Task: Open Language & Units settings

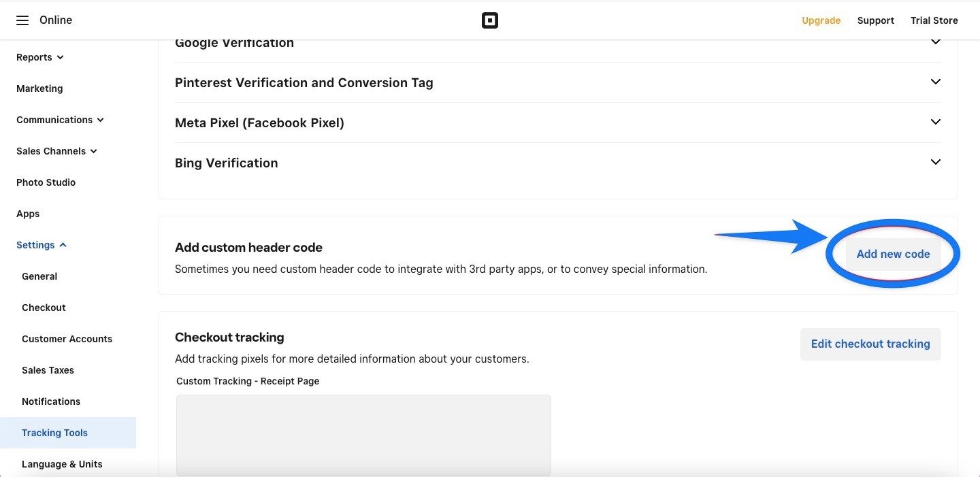Action: (x=62, y=464)
